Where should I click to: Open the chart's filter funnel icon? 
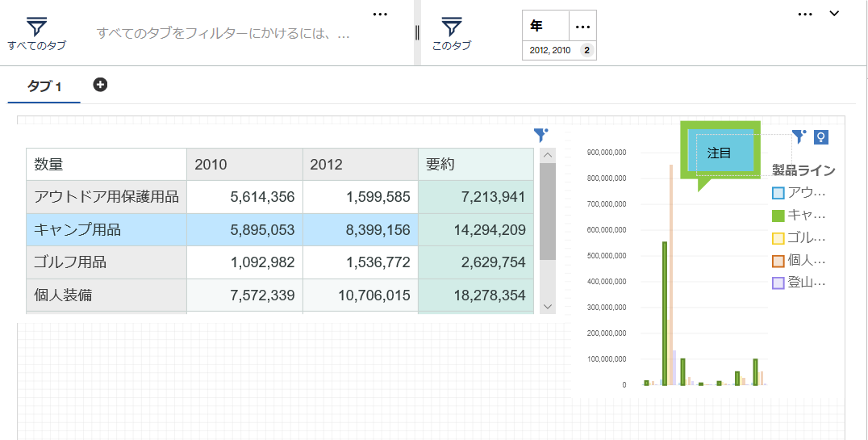click(x=799, y=136)
